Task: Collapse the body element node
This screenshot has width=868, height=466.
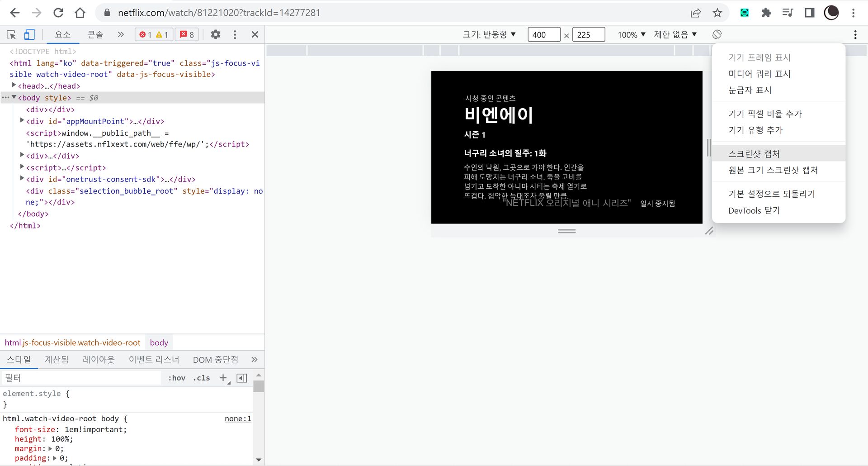Action: [x=14, y=97]
